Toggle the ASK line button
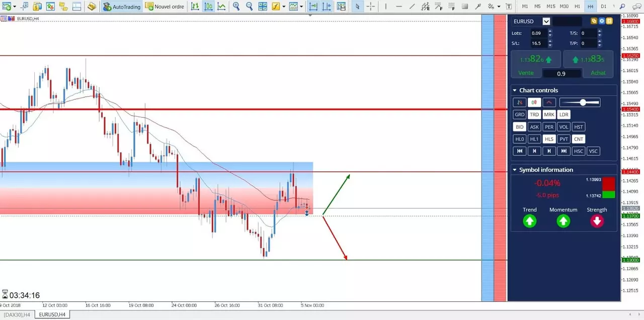Viewport: 644px width, 320px height. tap(534, 127)
